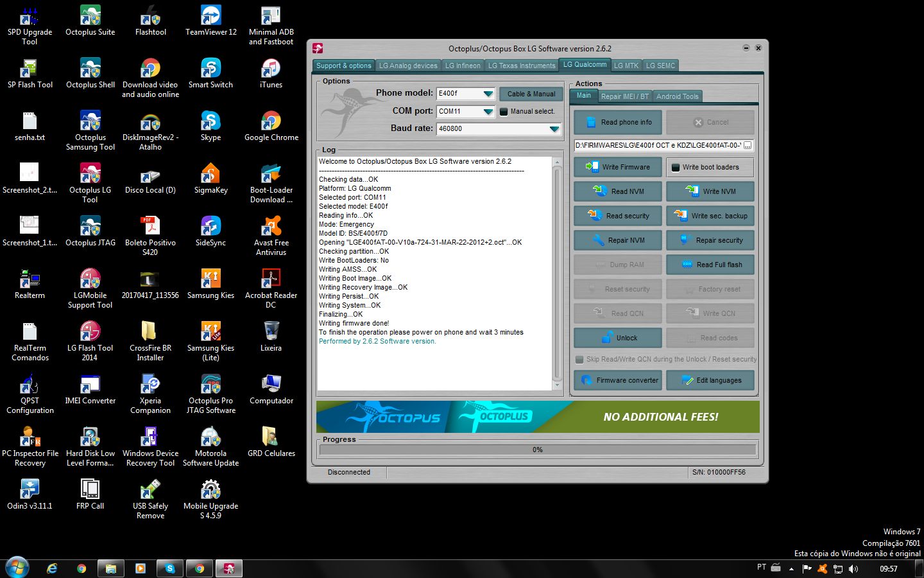Switch to the LG MTK tab
The image size is (924, 578).
coord(626,66)
